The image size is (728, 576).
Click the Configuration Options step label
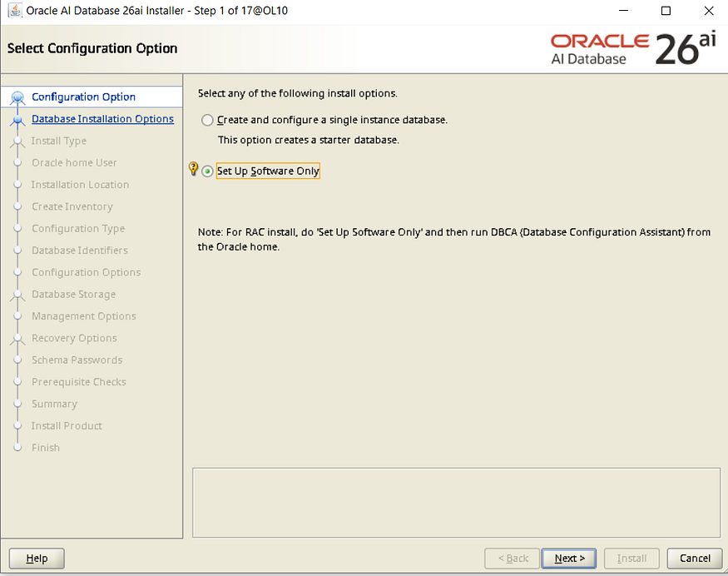[x=87, y=272]
